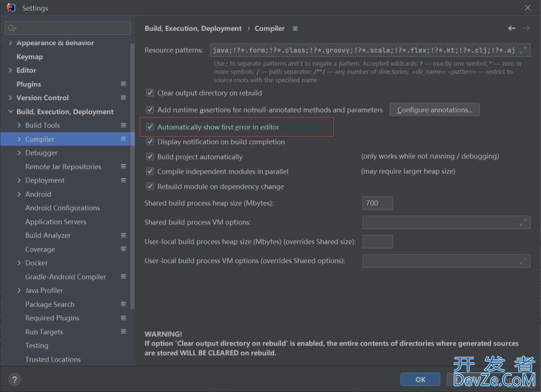Click project-level icon on Gradle-Android Compiler row
541x392 pixels.
click(124, 277)
